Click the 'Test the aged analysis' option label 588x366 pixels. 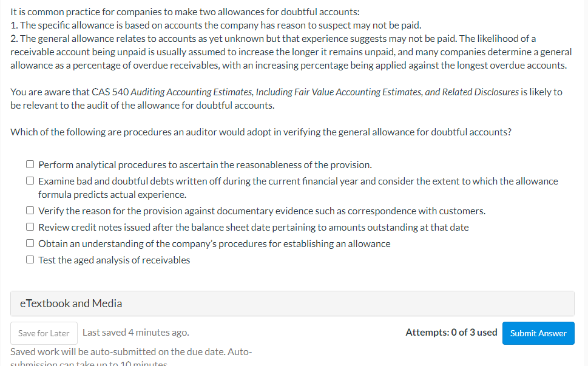(x=114, y=259)
